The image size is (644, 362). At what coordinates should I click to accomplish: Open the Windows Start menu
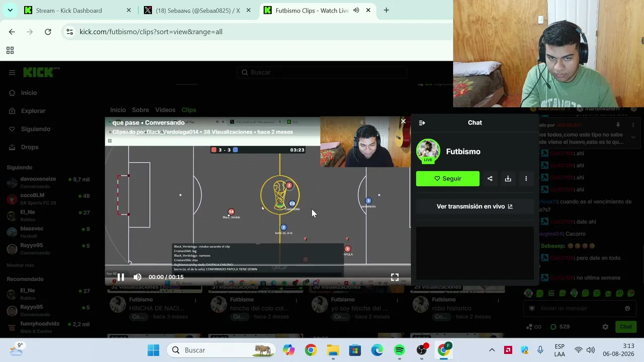pyautogui.click(x=153, y=350)
